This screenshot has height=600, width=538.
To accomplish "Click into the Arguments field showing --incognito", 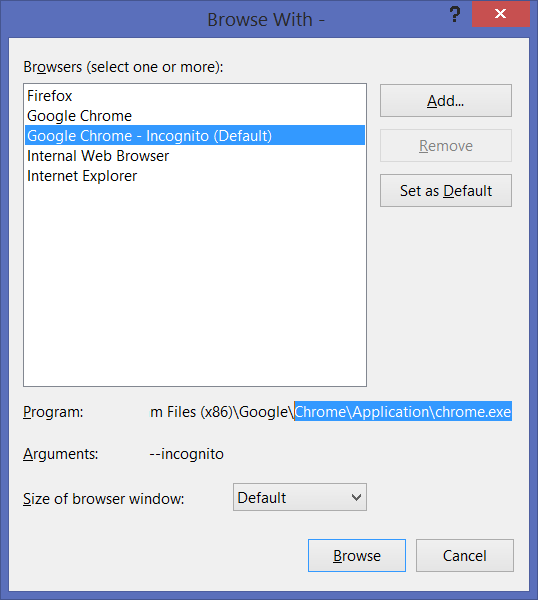I will (331, 454).
